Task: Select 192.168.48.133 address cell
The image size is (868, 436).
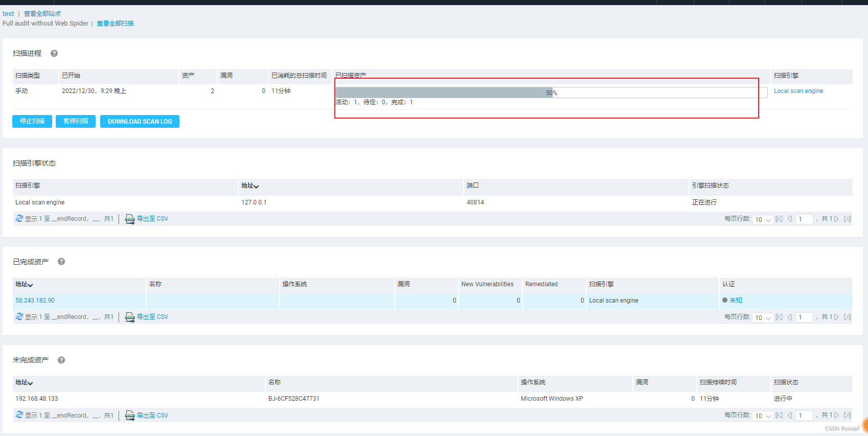Action: [x=37, y=399]
